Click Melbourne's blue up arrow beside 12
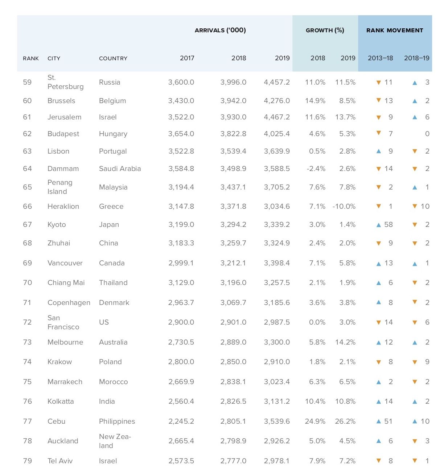The width and height of the screenshot is (448, 476). (379, 342)
